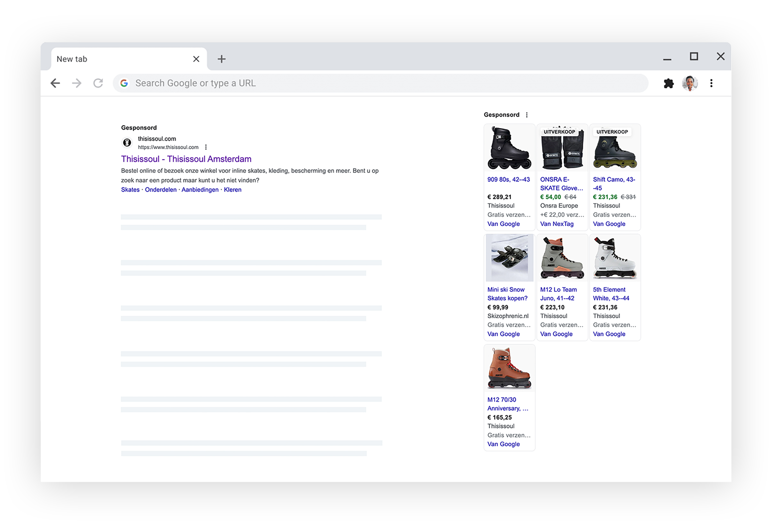The height and width of the screenshot is (532, 776).
Task: Open the profile avatar menu
Action: click(x=690, y=83)
